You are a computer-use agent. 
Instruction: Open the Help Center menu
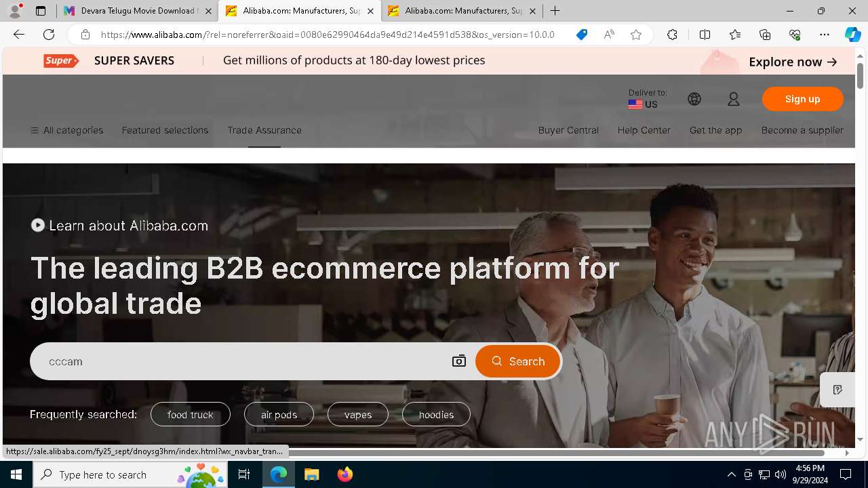(x=644, y=130)
